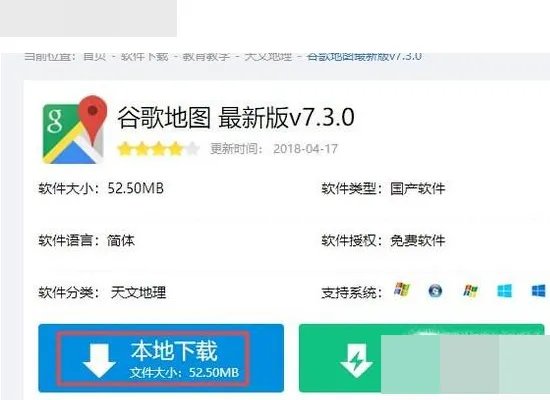This screenshot has width=550, height=400.
Task: Click the round blue Vista orb icon
Action: 435,291
